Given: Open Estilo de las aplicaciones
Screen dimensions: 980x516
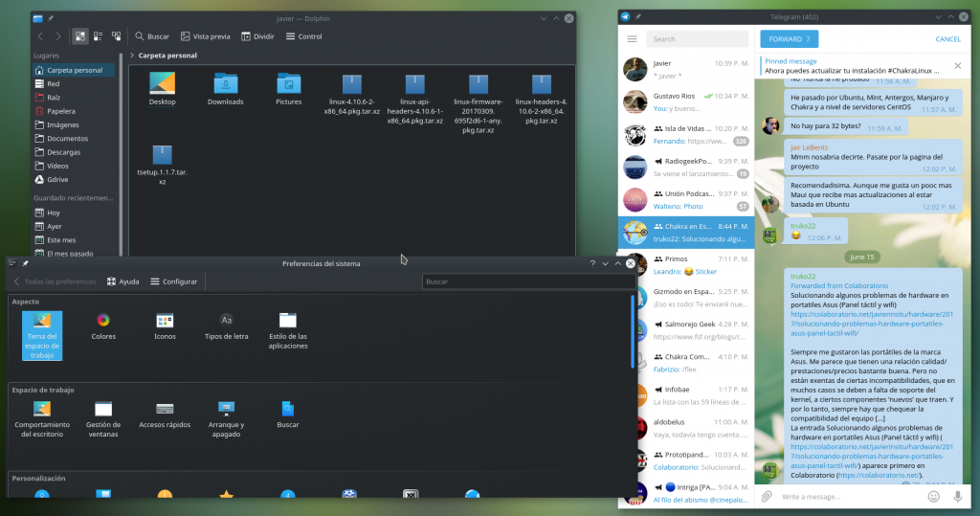Looking at the screenshot, I should click(x=287, y=331).
